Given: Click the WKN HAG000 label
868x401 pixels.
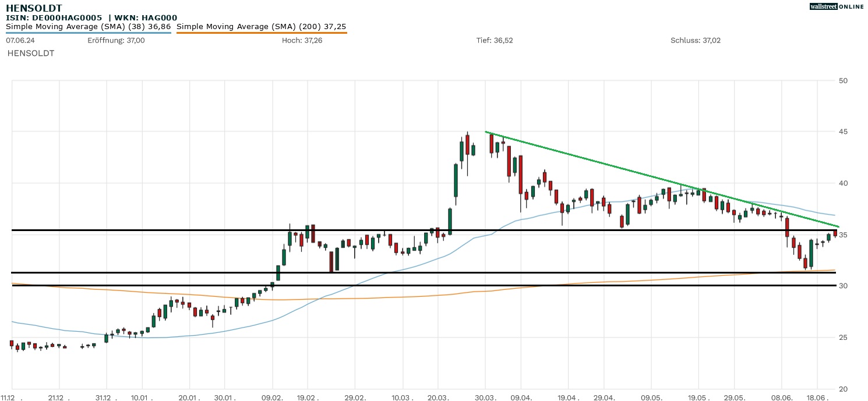Looking at the screenshot, I should (149, 18).
